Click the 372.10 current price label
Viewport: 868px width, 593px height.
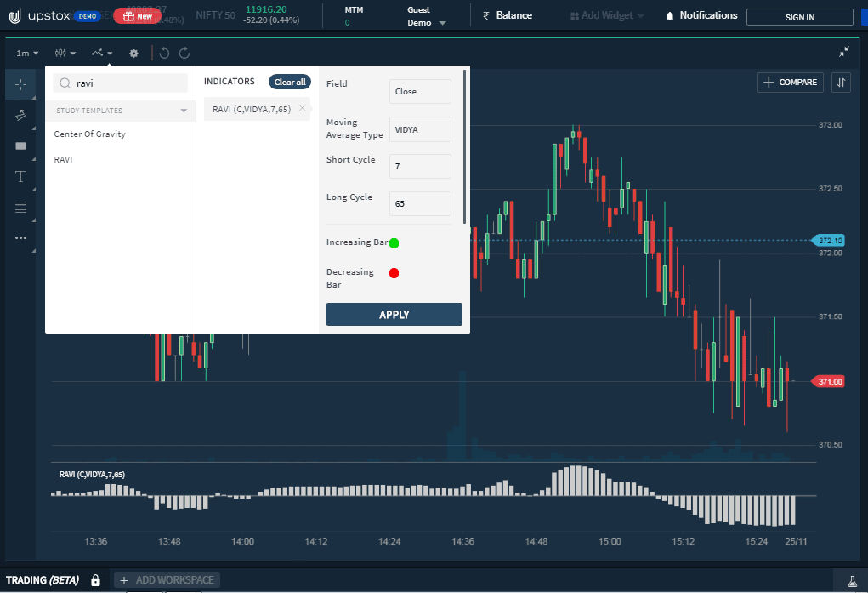click(828, 241)
